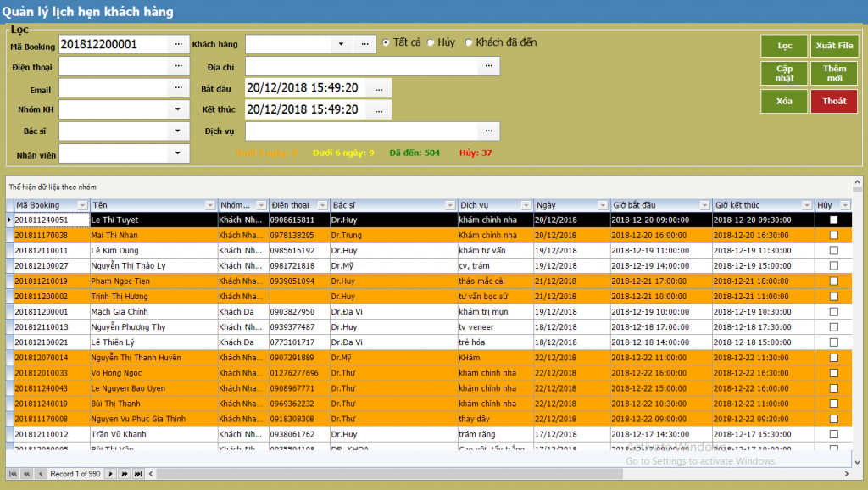Image resolution: width=868 pixels, height=490 pixels.
Task: Click ellipsis button next to Bắt đầu date
Action: [x=379, y=88]
